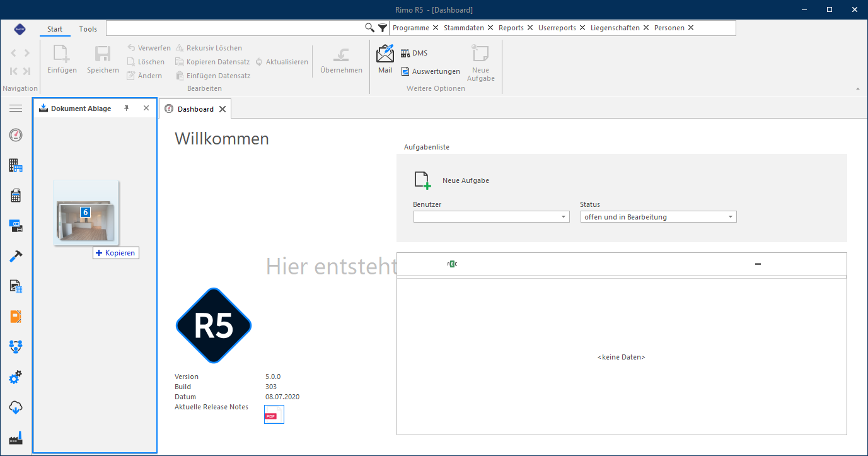Screen dimensions: 868x456
Task: Remove the Programme filter tag
Action: pos(436,28)
